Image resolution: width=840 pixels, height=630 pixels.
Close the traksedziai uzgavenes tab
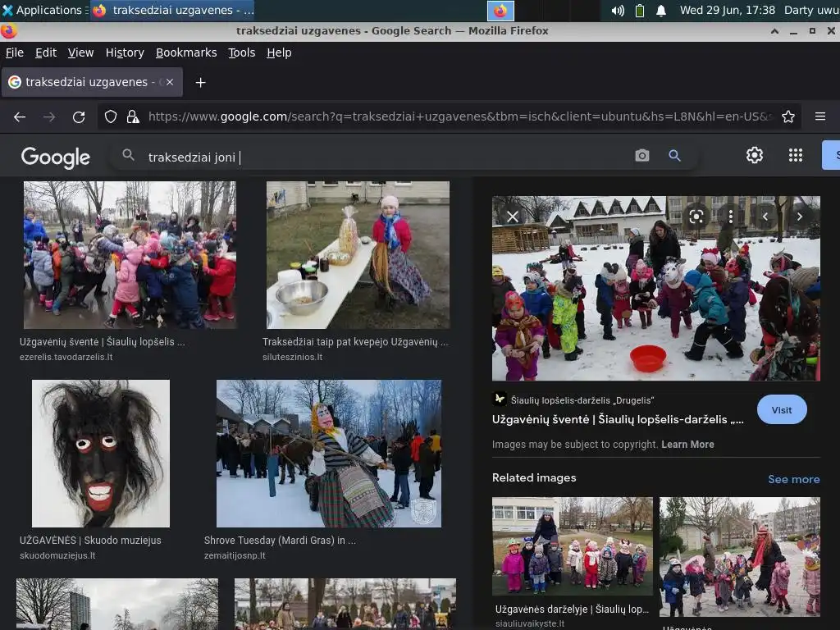point(170,82)
